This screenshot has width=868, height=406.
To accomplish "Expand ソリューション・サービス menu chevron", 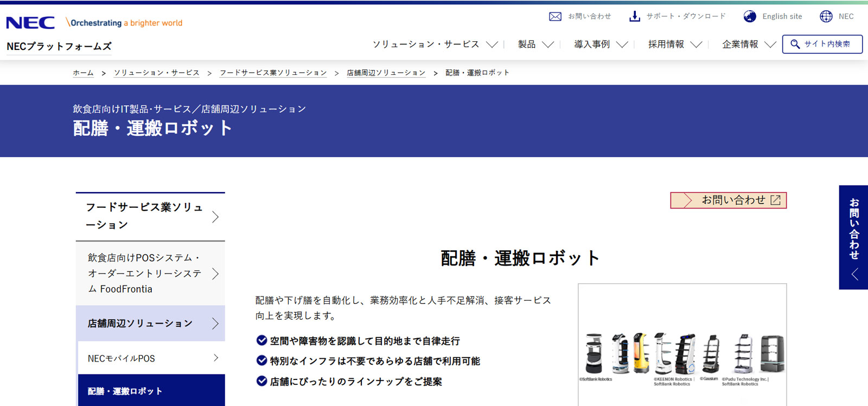I will pos(492,45).
